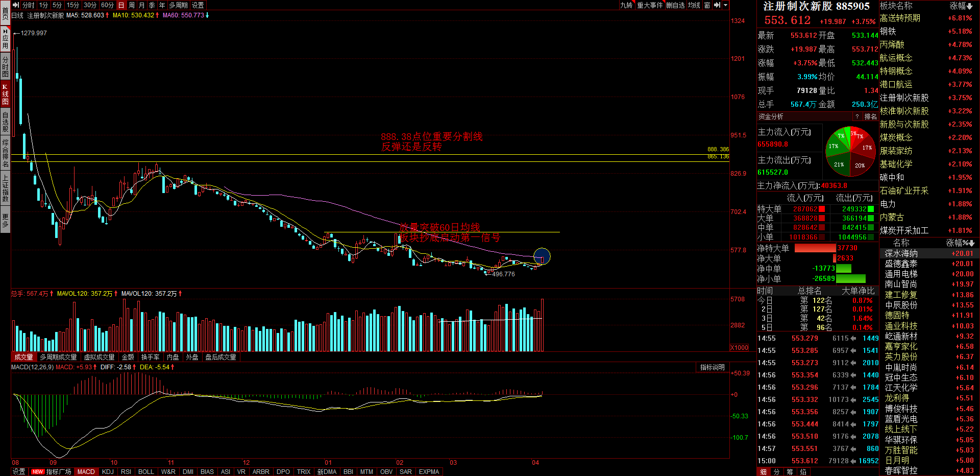
Task: Open 指标广场 with NEW badge
Action: pos(52,471)
